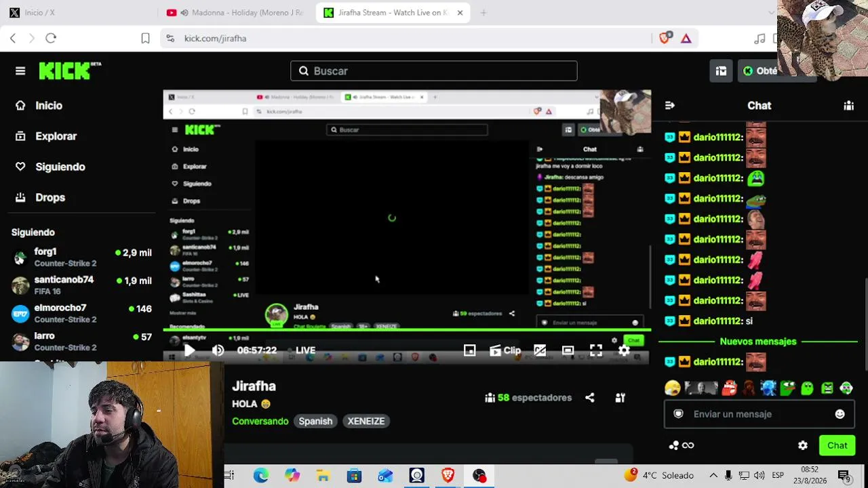This screenshot has height=488, width=868.
Task: Jump to Nuevos mensajes in chat
Action: (x=758, y=342)
